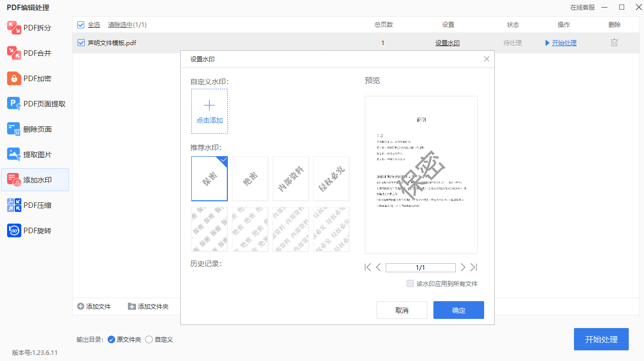The width and height of the screenshot is (644, 361).
Task: Select tiled 侵权必究 watermark thumbnail
Action: pyautogui.click(x=331, y=229)
